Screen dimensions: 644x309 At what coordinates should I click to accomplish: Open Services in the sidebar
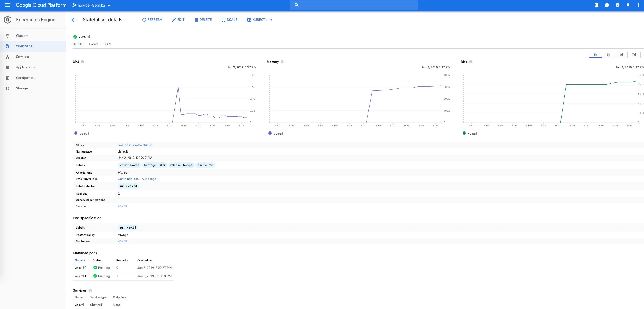33,57
